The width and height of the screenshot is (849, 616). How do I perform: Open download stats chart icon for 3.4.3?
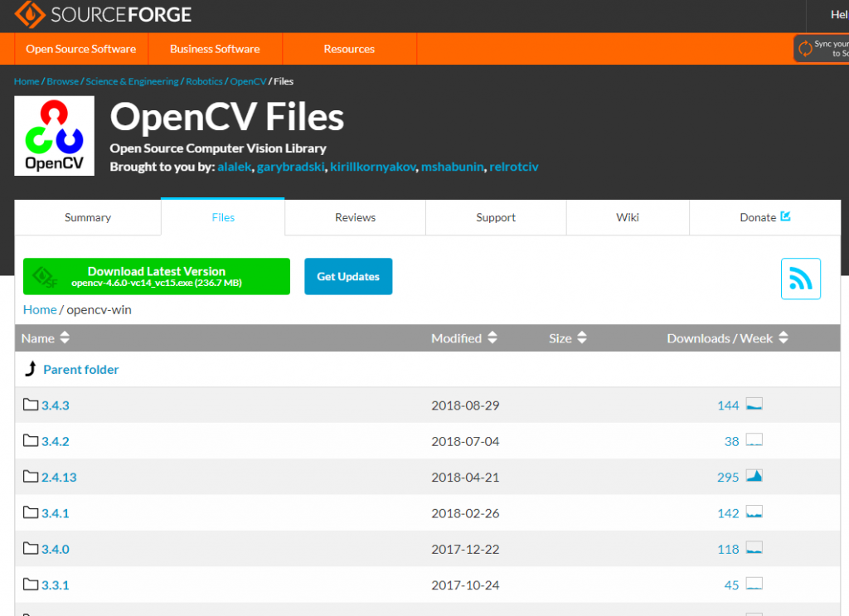point(754,404)
